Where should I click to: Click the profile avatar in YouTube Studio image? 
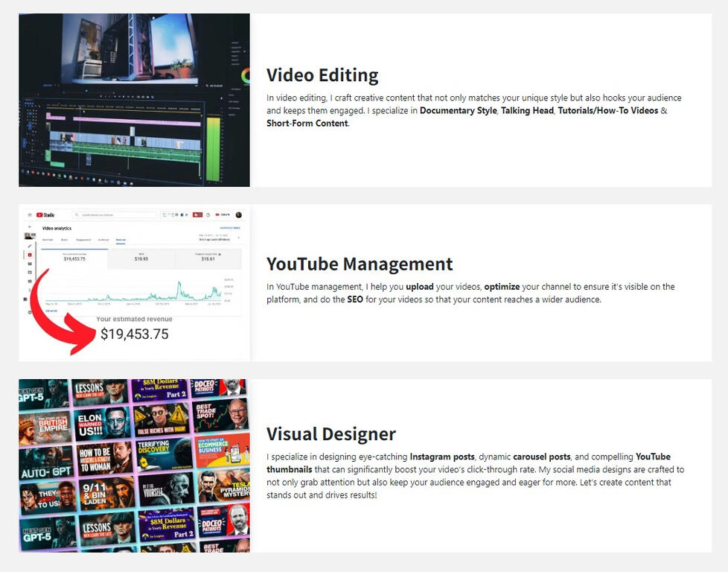click(x=239, y=214)
